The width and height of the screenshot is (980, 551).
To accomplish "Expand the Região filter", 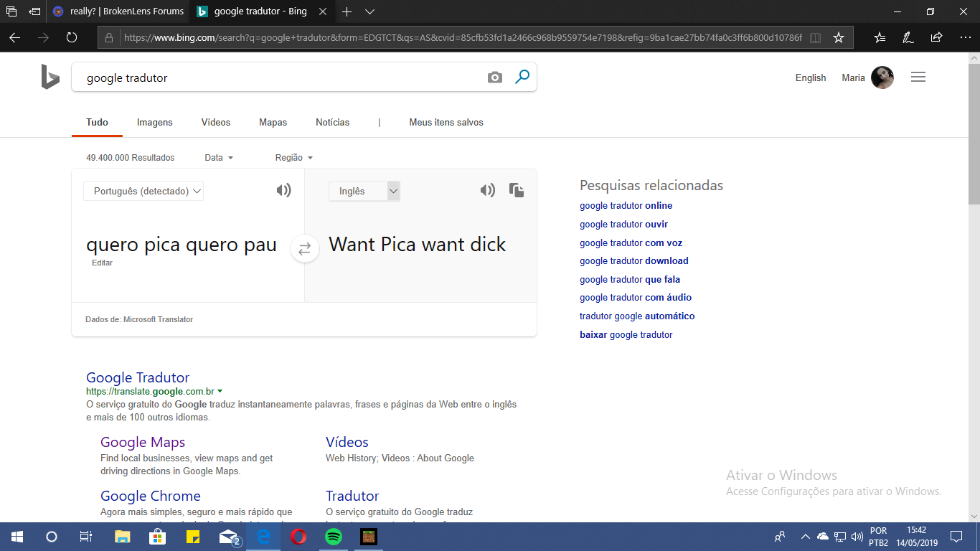I will [294, 158].
